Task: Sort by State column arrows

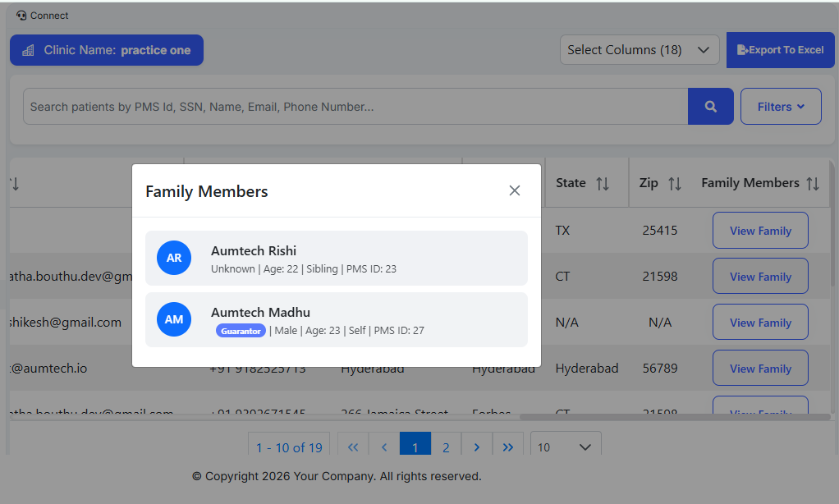Action: (603, 184)
